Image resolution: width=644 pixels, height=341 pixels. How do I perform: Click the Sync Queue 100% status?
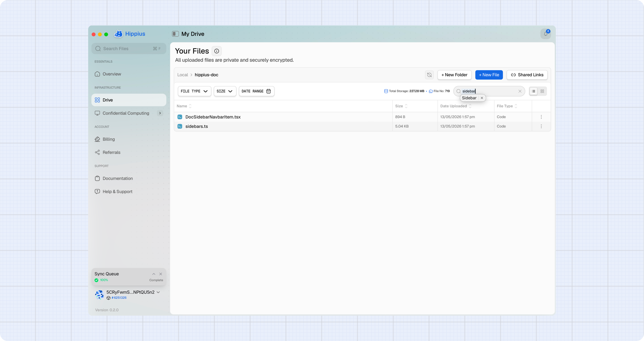101,280
